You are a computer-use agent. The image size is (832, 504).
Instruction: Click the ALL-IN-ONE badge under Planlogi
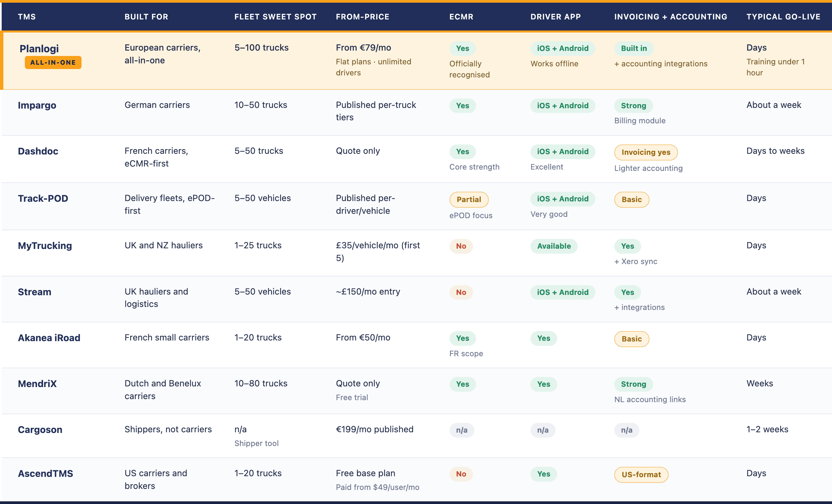point(53,62)
